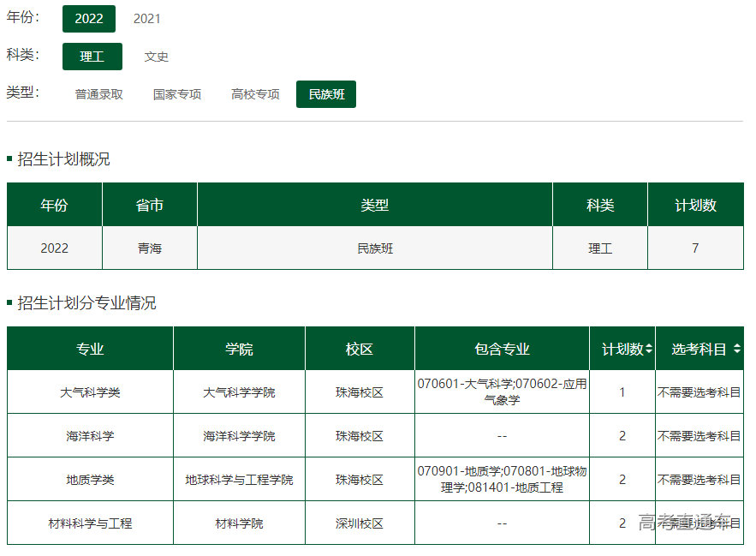Click 地球科学与工程学院 college cell
The image size is (756, 556).
239,480
